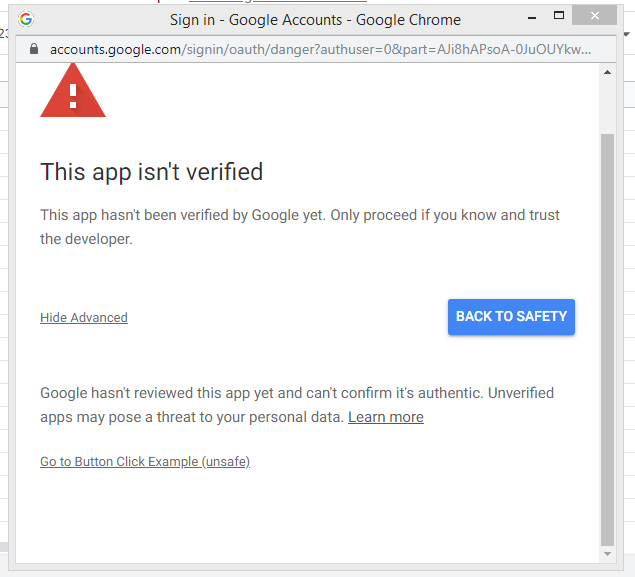Image resolution: width=635 pixels, height=577 pixels.
Task: Click the scrollbar down arrow
Action: point(607,553)
